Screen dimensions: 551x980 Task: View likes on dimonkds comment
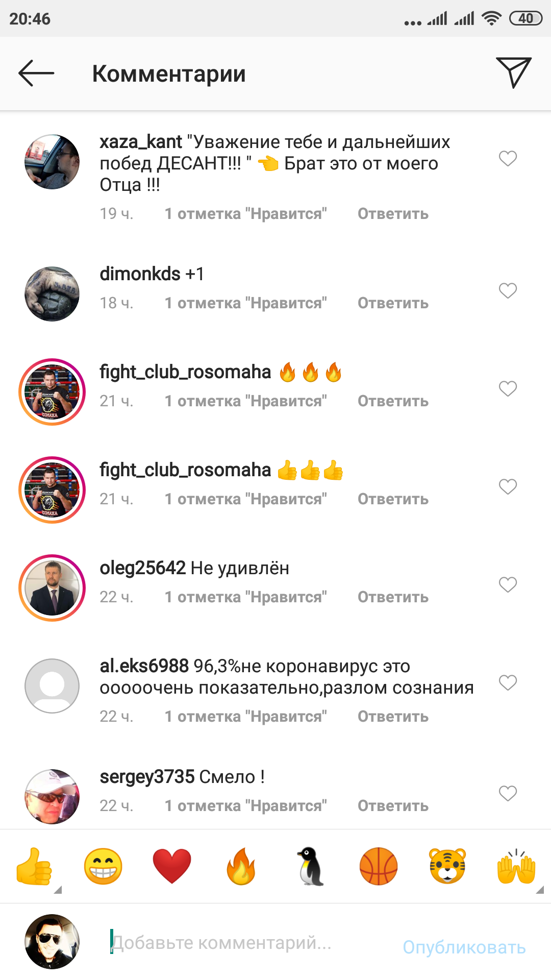pos(245,303)
